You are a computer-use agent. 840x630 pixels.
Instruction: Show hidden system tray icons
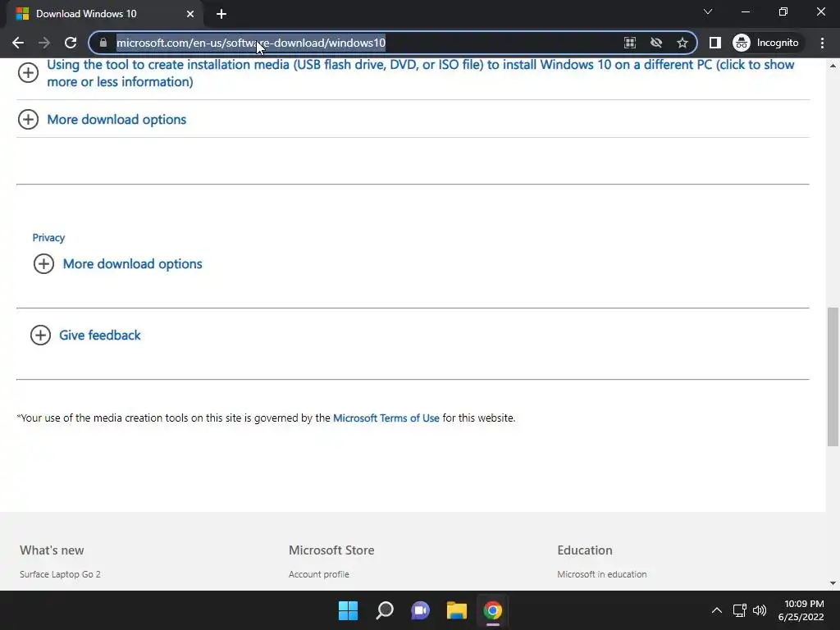717,610
